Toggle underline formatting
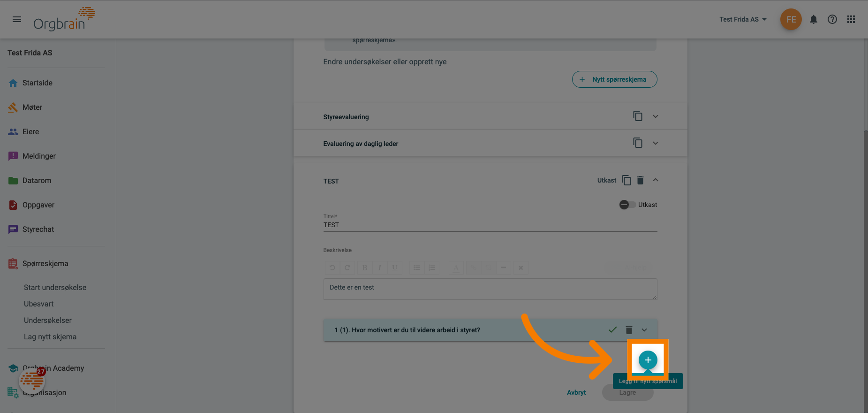This screenshot has height=413, width=868. [x=394, y=268]
